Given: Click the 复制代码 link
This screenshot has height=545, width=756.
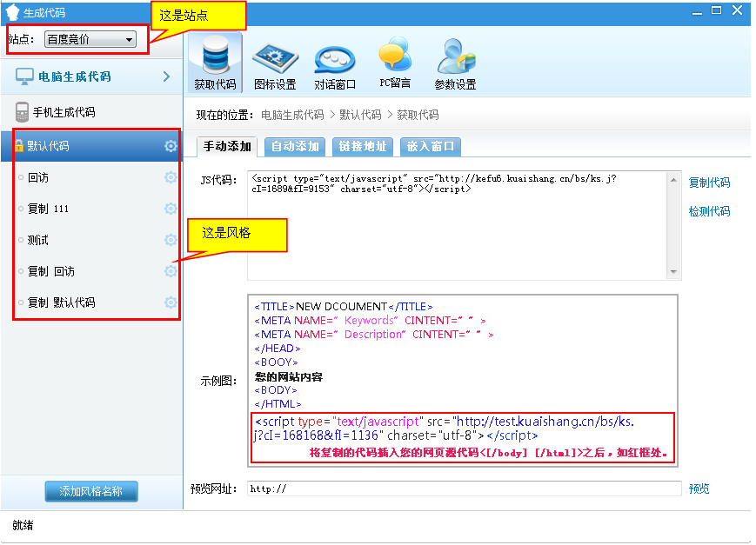Looking at the screenshot, I should (x=709, y=183).
